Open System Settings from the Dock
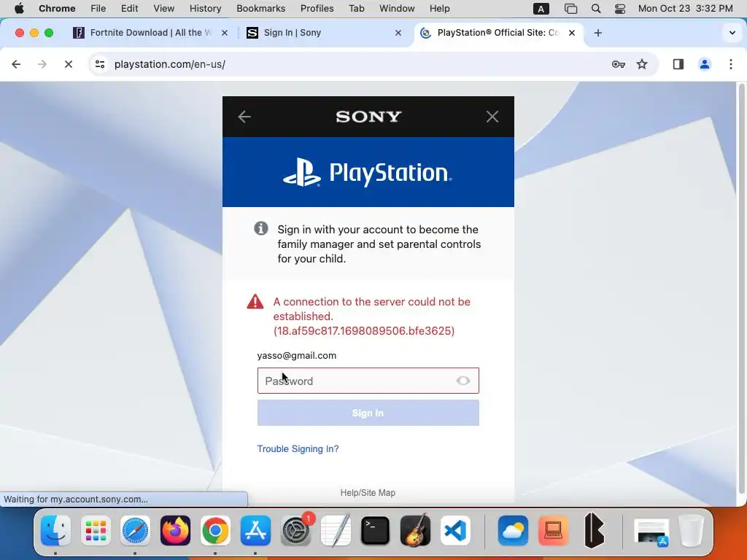 click(x=295, y=531)
